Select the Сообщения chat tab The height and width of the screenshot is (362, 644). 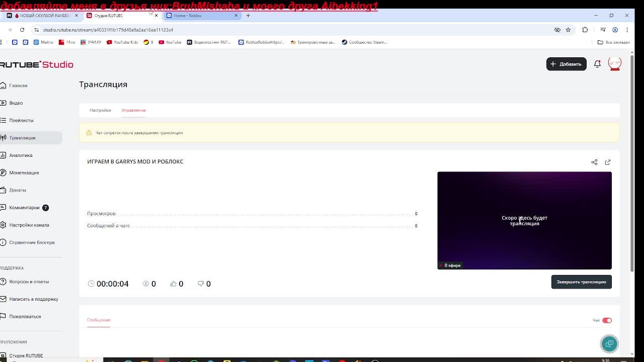[99, 320]
